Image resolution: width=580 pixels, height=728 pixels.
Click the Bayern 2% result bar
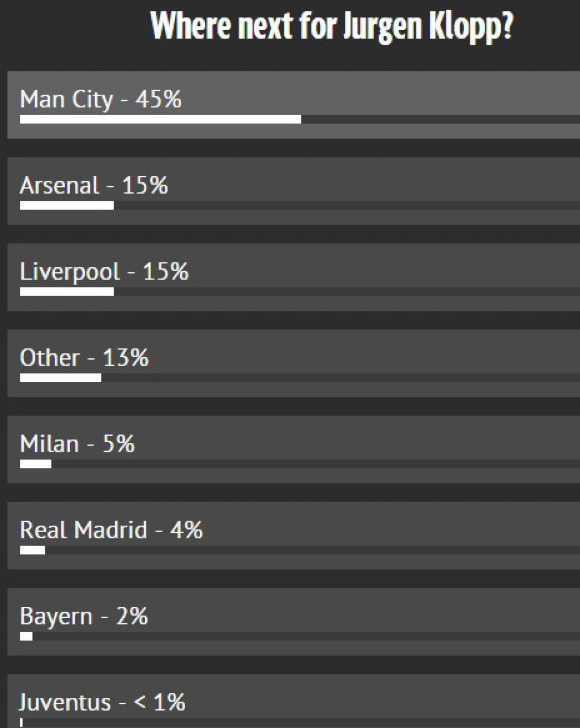point(26,636)
